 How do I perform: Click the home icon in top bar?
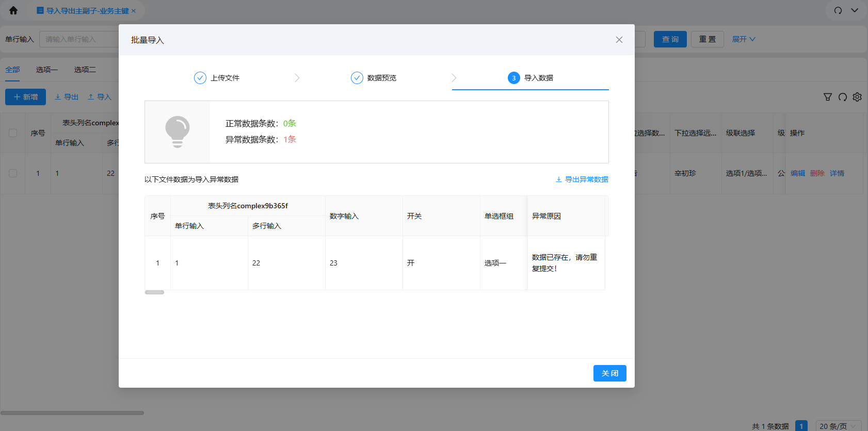pos(13,10)
